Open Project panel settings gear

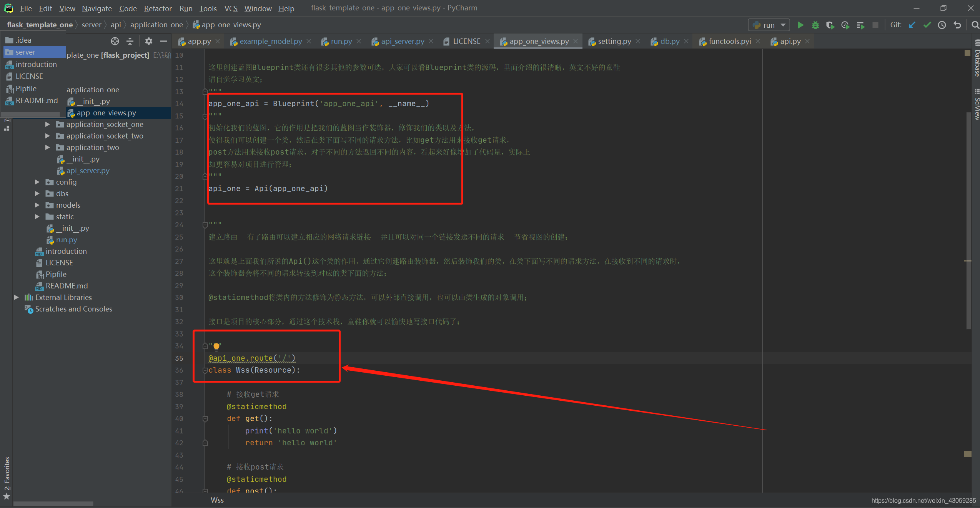[x=148, y=41]
